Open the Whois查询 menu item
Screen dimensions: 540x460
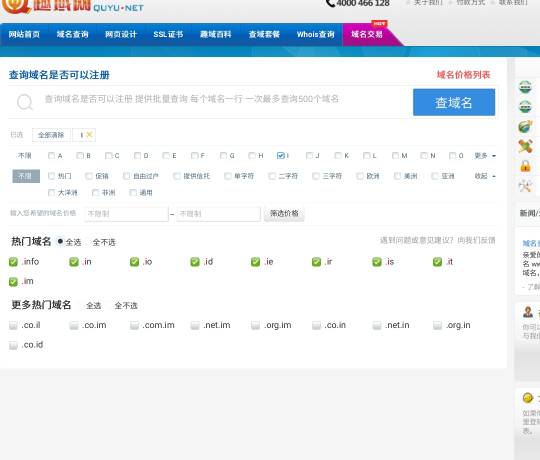pos(315,34)
